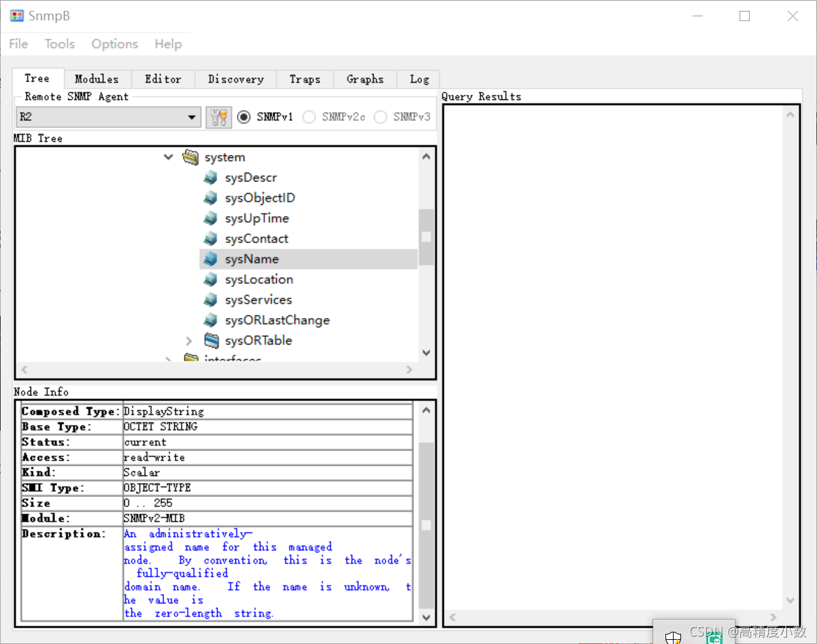Click Query Results horizontal scroll left arrow

(x=453, y=618)
